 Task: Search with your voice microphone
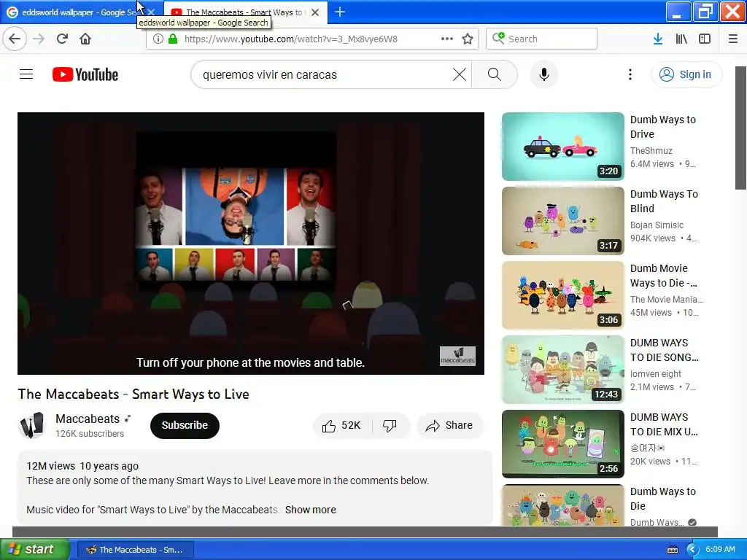click(544, 75)
